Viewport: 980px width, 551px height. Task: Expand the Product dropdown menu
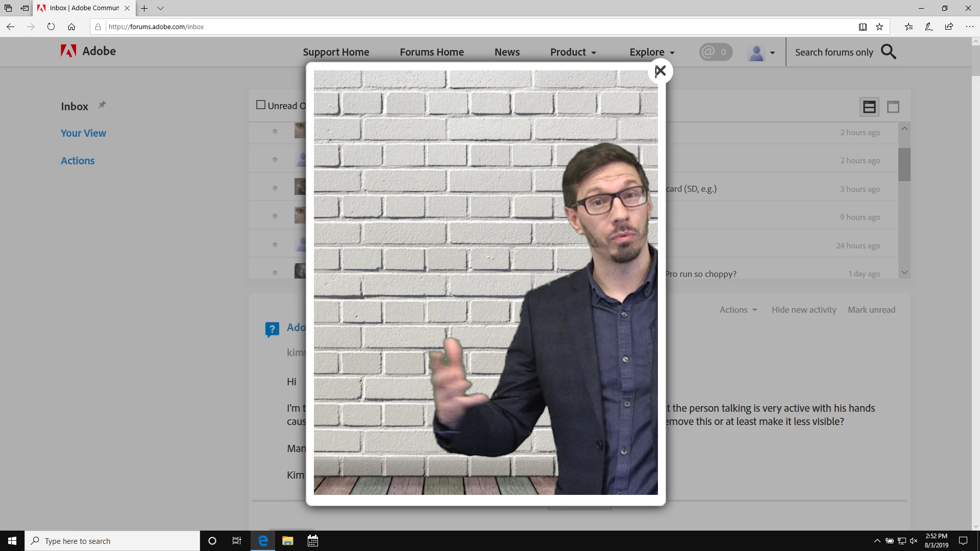coord(573,52)
